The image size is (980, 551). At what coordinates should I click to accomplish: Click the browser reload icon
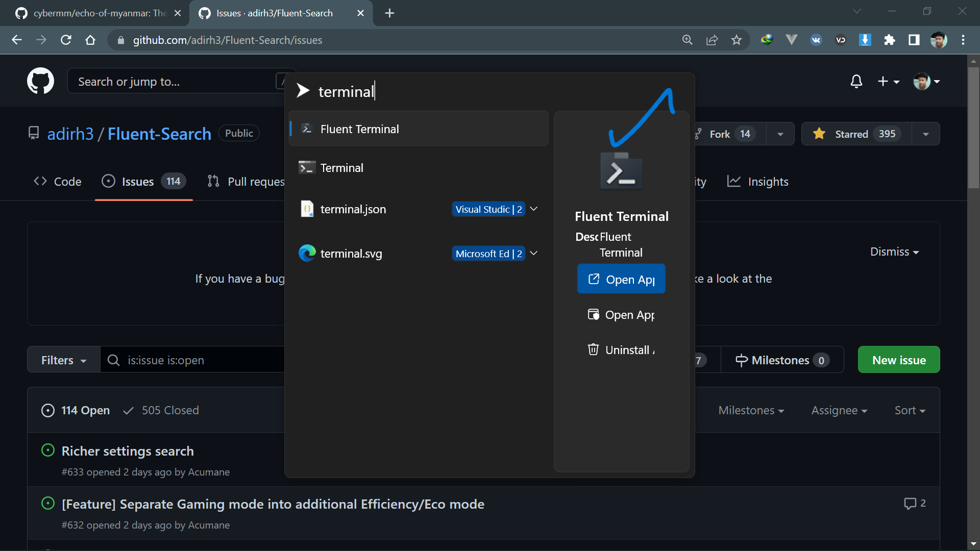tap(66, 40)
